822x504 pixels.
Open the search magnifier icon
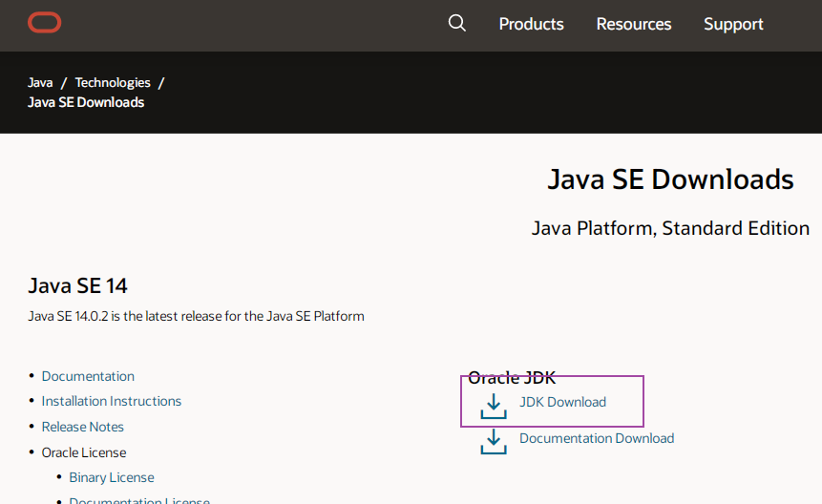(457, 24)
